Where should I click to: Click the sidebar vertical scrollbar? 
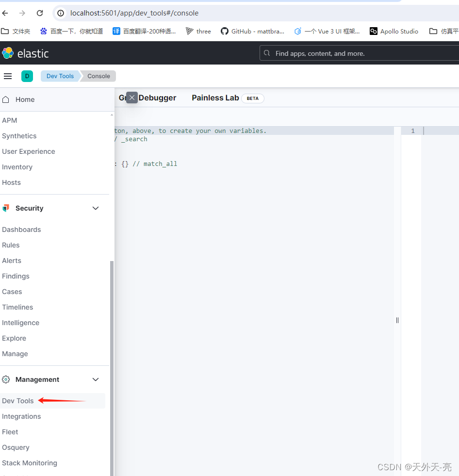[x=112, y=368]
